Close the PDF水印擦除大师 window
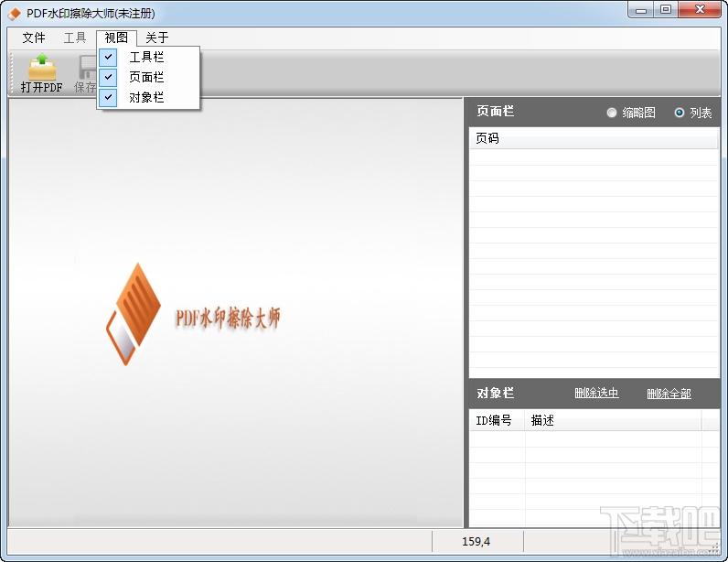This screenshot has width=728, height=562. click(x=701, y=10)
